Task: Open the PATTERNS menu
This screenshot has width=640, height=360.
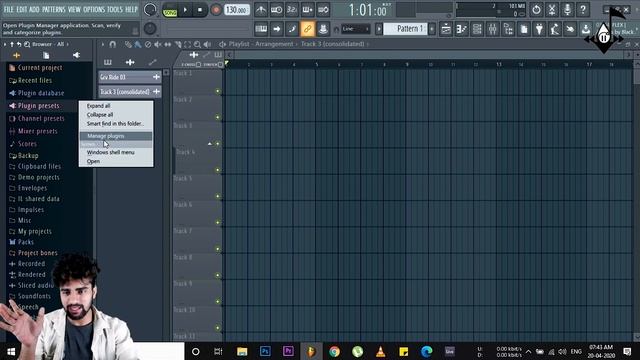Action: [x=53, y=9]
